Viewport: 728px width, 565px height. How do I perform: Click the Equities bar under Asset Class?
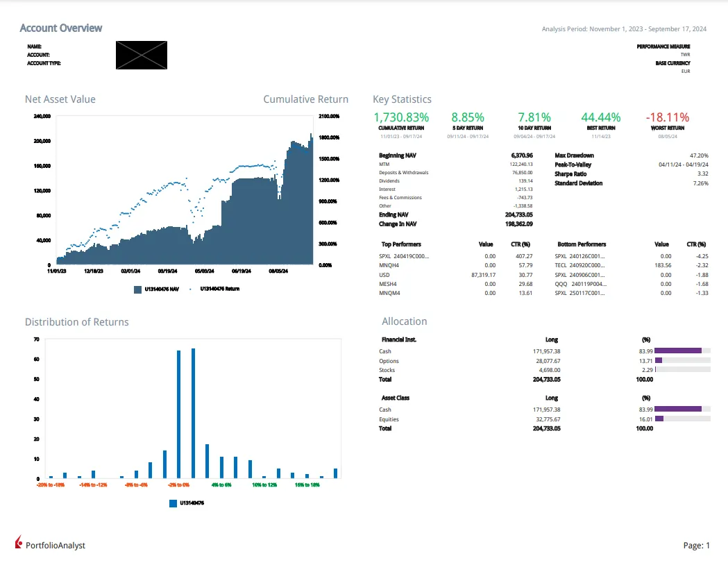pyautogui.click(x=659, y=419)
